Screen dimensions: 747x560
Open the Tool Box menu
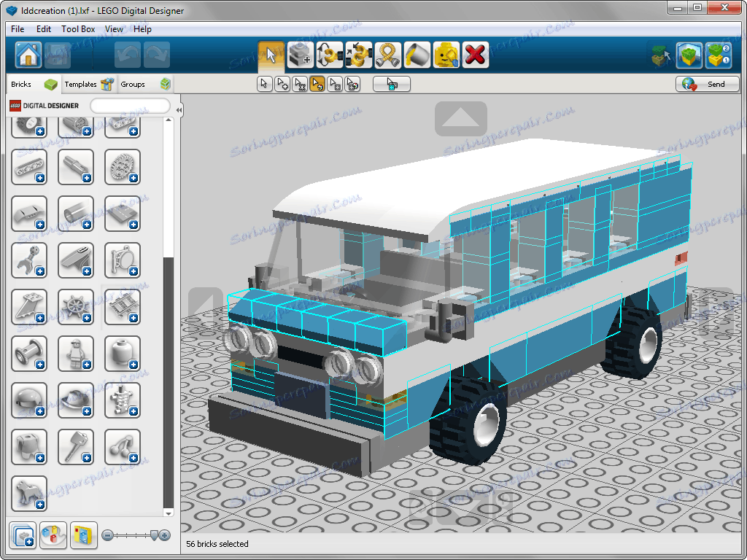coord(78,29)
